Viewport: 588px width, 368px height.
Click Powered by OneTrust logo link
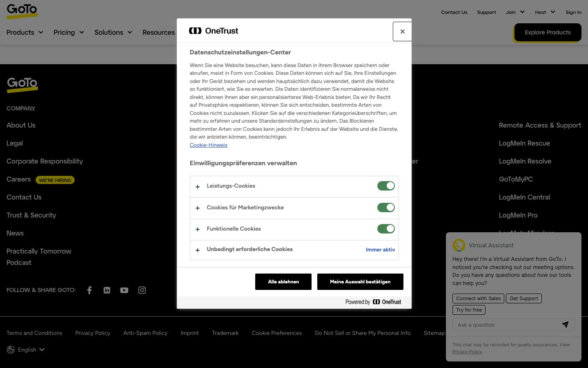pyautogui.click(x=373, y=302)
